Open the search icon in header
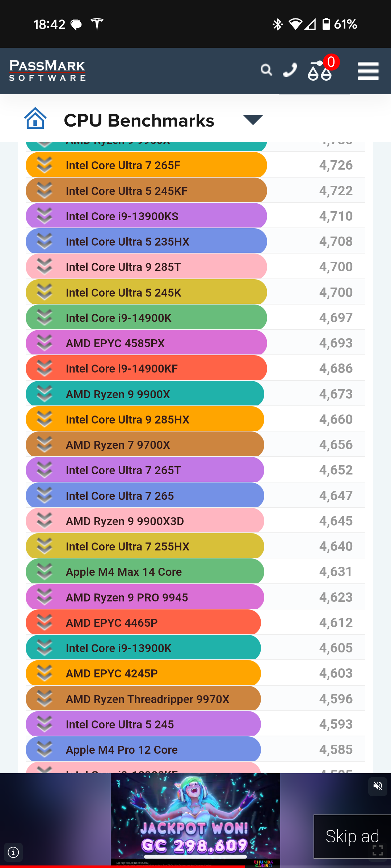 pos(266,70)
